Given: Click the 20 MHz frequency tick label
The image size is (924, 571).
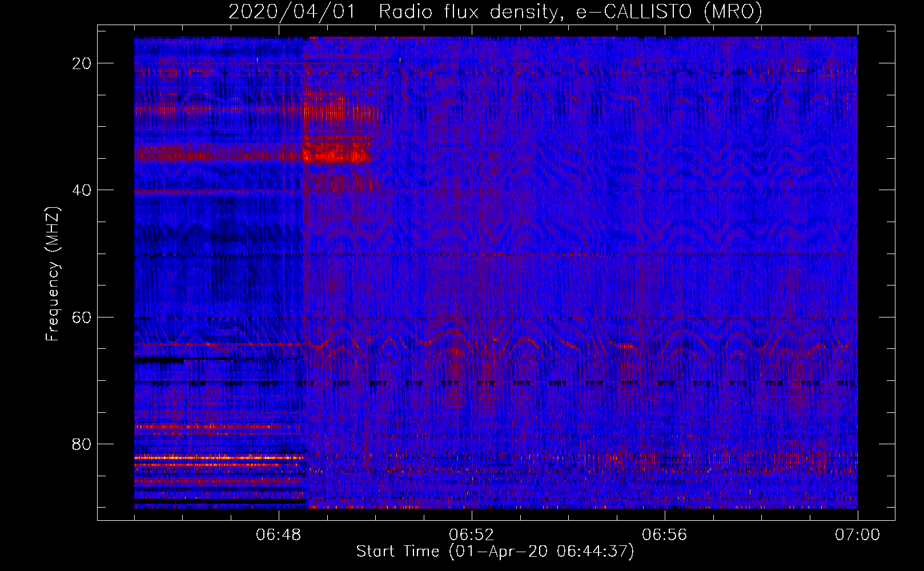Looking at the screenshot, I should tap(82, 63).
